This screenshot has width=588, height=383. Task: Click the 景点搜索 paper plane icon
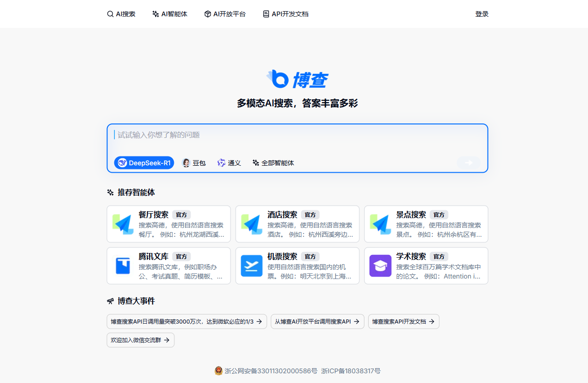click(381, 224)
